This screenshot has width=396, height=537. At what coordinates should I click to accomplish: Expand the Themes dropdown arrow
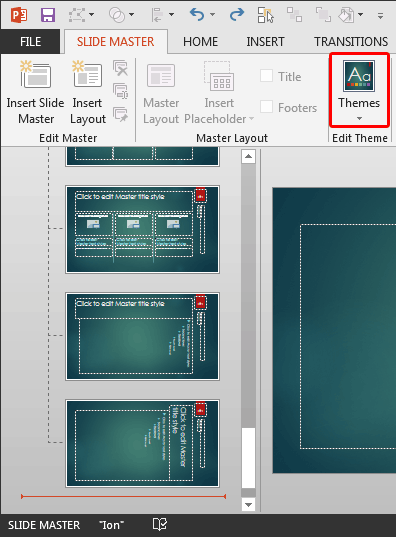coord(359,118)
